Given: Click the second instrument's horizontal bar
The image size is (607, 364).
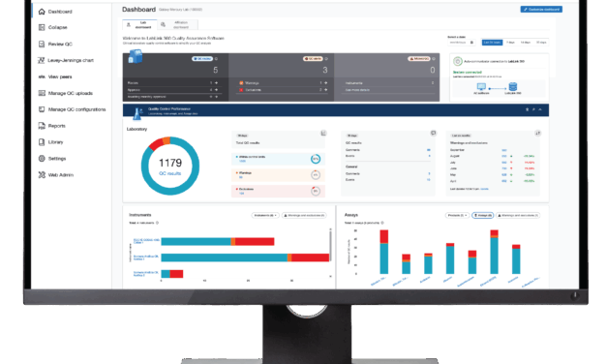Looking at the screenshot, I should (x=245, y=258).
